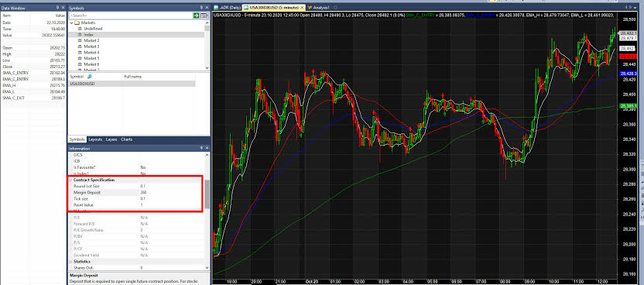
Task: Click the symbol Search input field
Action: coord(130,15)
